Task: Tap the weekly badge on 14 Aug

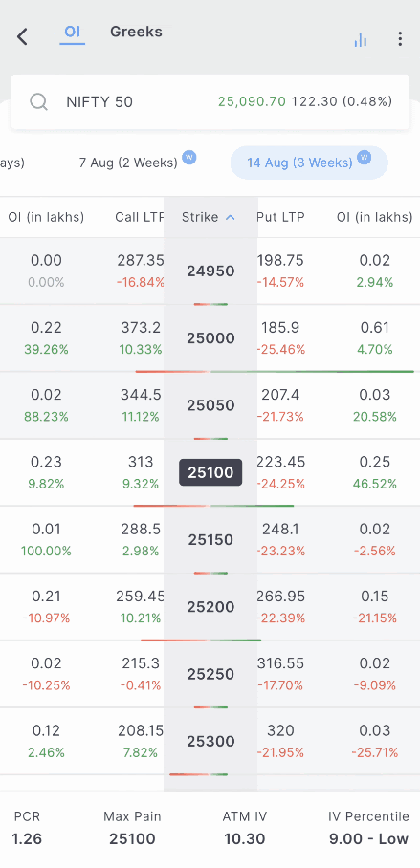Action: point(365,159)
